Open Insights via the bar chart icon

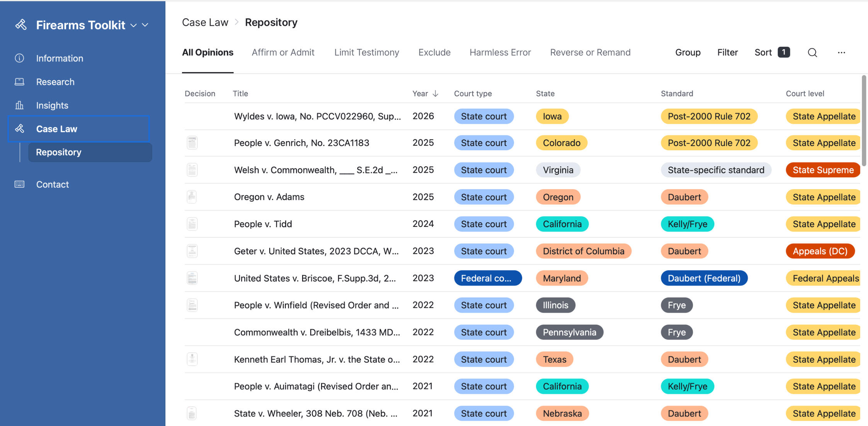pyautogui.click(x=20, y=105)
